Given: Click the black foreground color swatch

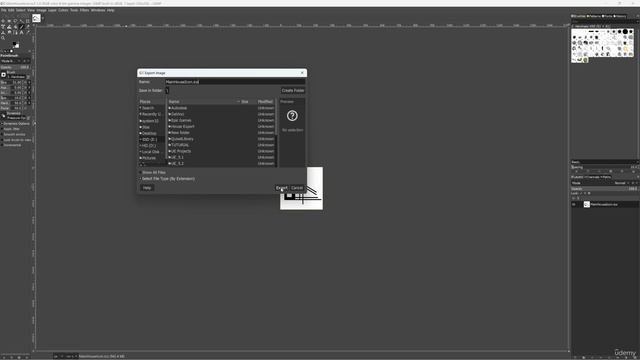Looking at the screenshot, I should tap(14, 43).
